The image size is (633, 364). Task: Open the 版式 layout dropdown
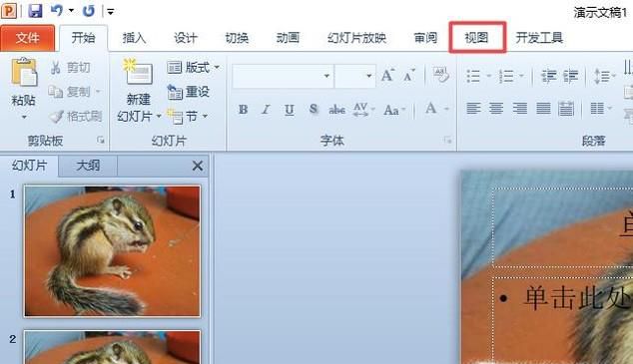coord(193,67)
